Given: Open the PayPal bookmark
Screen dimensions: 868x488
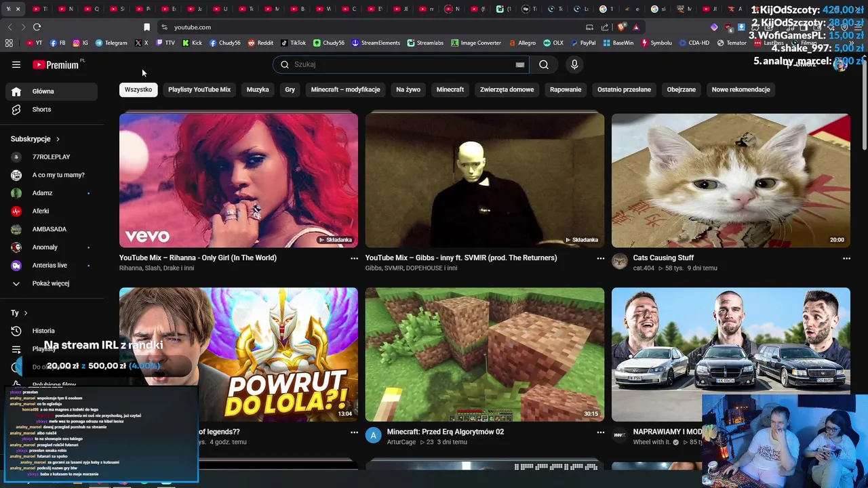Looking at the screenshot, I should click(583, 43).
